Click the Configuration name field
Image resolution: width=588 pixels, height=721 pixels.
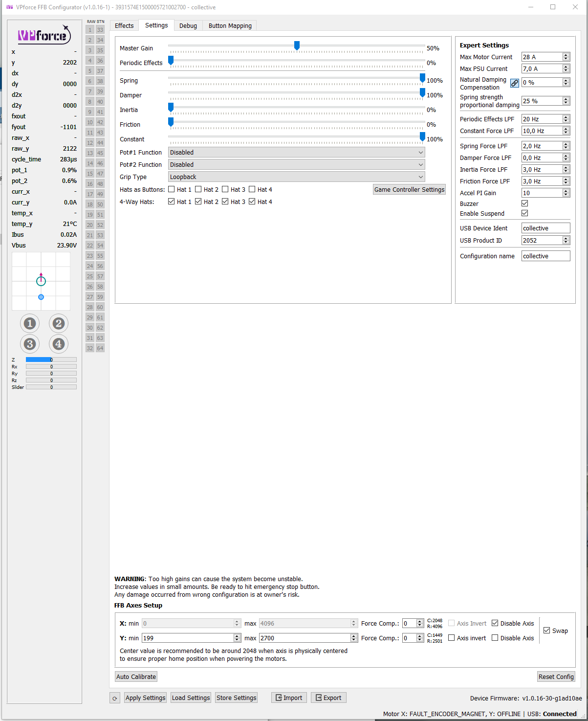coord(546,256)
